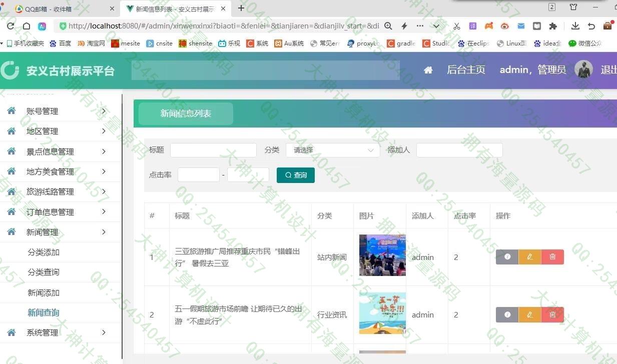Switch to the QQ邮箱 - 收件箱 browser tab
617x364 pixels.
[x=64, y=8]
